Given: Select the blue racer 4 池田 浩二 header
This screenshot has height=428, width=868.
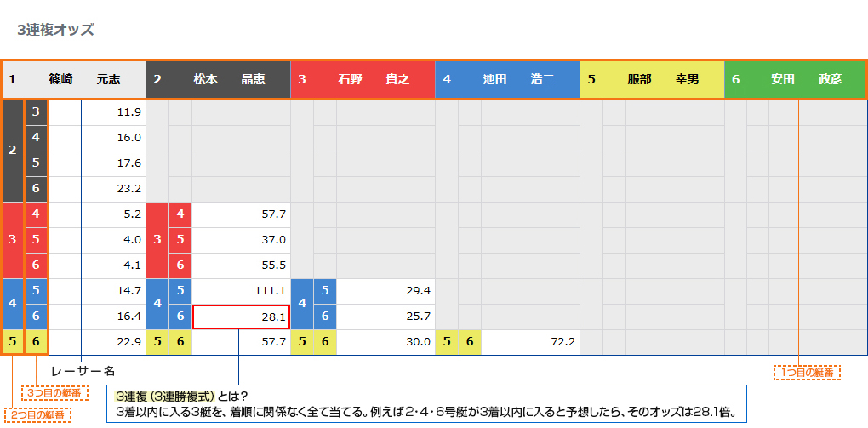Looking at the screenshot, I should click(507, 80).
